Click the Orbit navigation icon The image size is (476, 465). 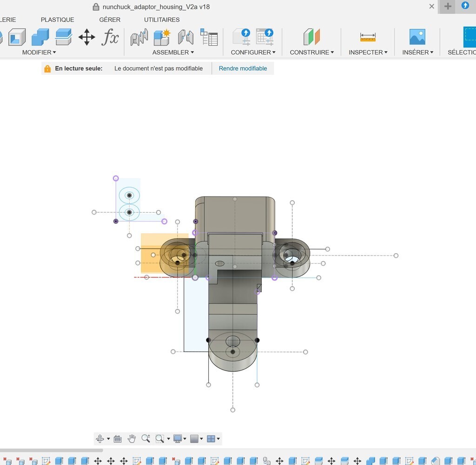[100, 439]
